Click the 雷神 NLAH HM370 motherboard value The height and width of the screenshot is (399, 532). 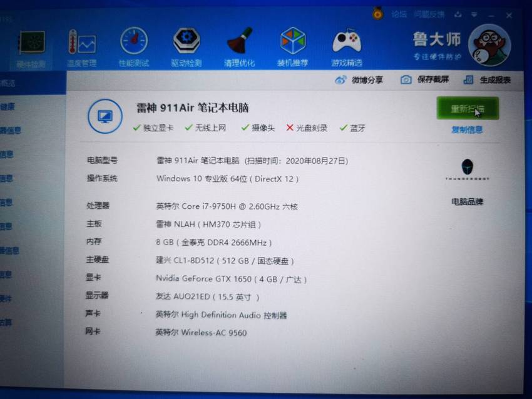coord(208,225)
